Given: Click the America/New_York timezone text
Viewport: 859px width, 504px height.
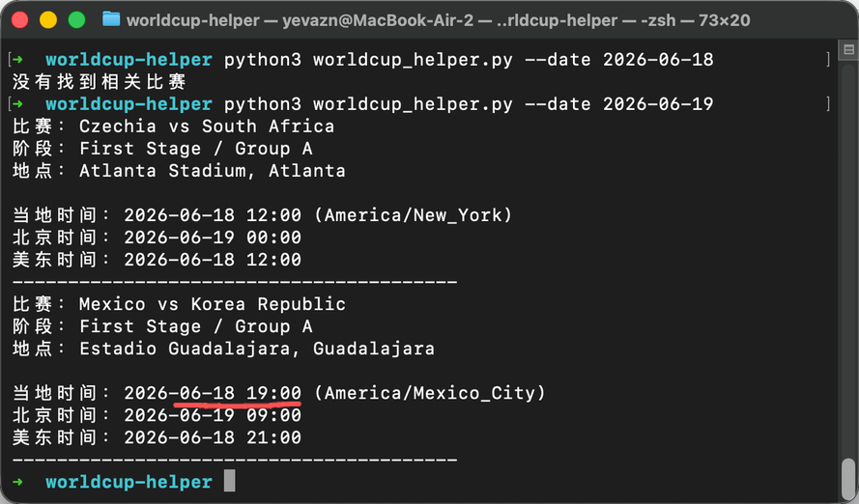Looking at the screenshot, I should 413,215.
